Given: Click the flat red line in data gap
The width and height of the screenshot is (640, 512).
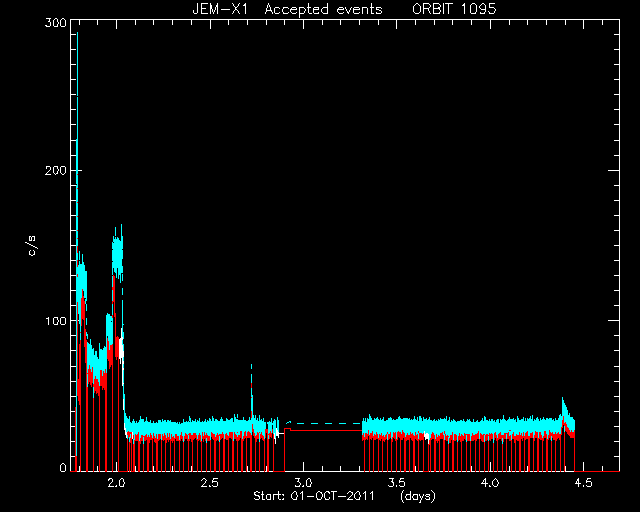Looking at the screenshot, I should [323, 430].
